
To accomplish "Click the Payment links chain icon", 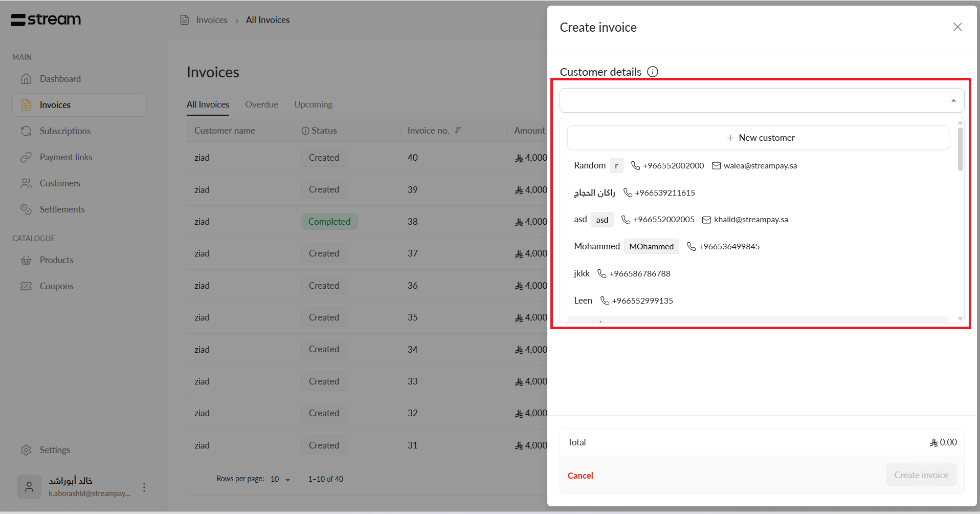I will tap(26, 157).
